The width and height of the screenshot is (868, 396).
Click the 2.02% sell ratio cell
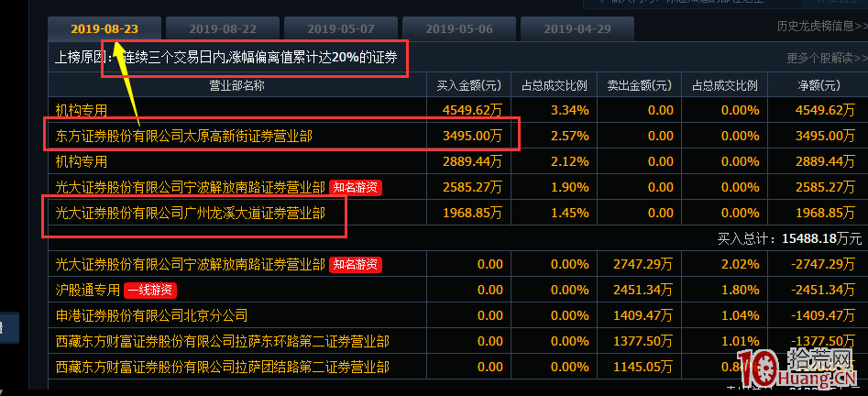[x=740, y=264]
